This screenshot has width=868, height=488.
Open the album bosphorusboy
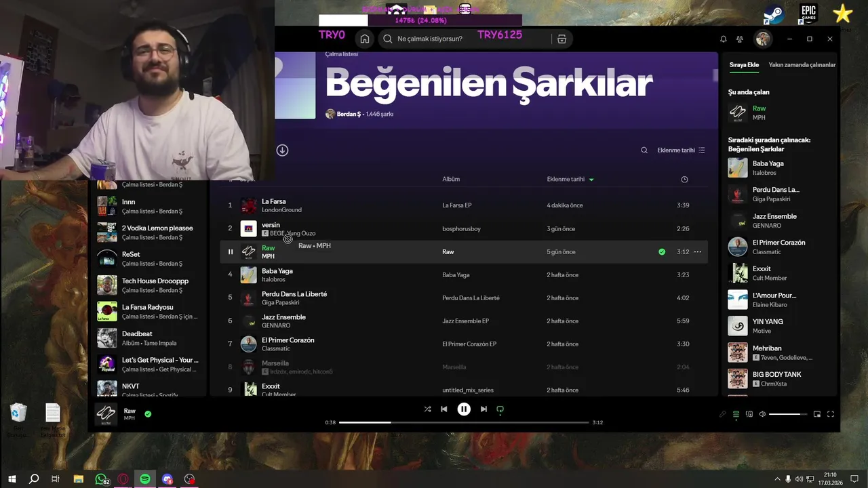tap(461, 229)
